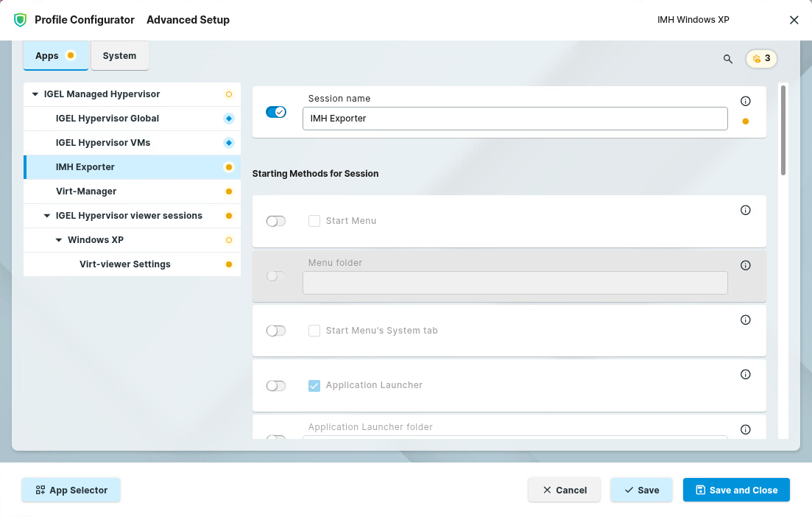Enable the Start Menu toggle switch
The height and width of the screenshot is (517, 812).
point(275,221)
